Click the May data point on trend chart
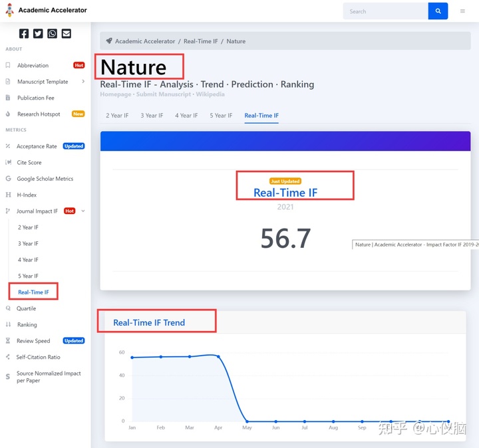 pos(247,421)
